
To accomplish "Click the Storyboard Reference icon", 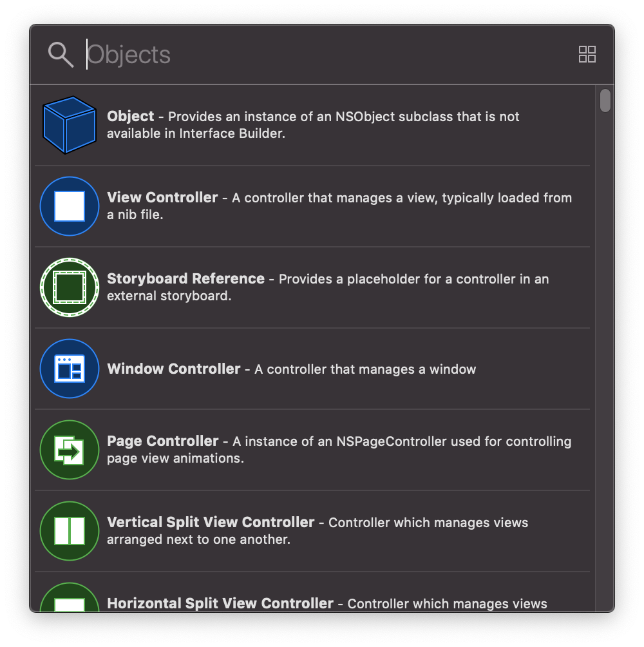I will [x=69, y=287].
